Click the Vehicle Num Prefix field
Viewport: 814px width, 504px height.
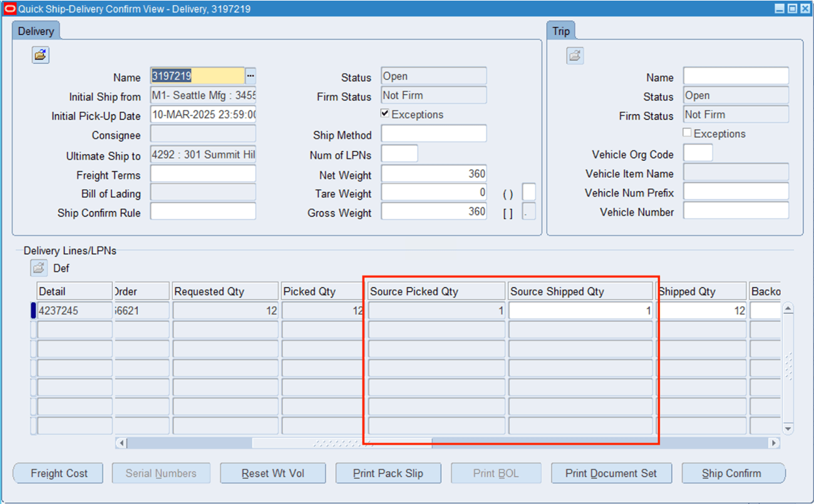(736, 191)
